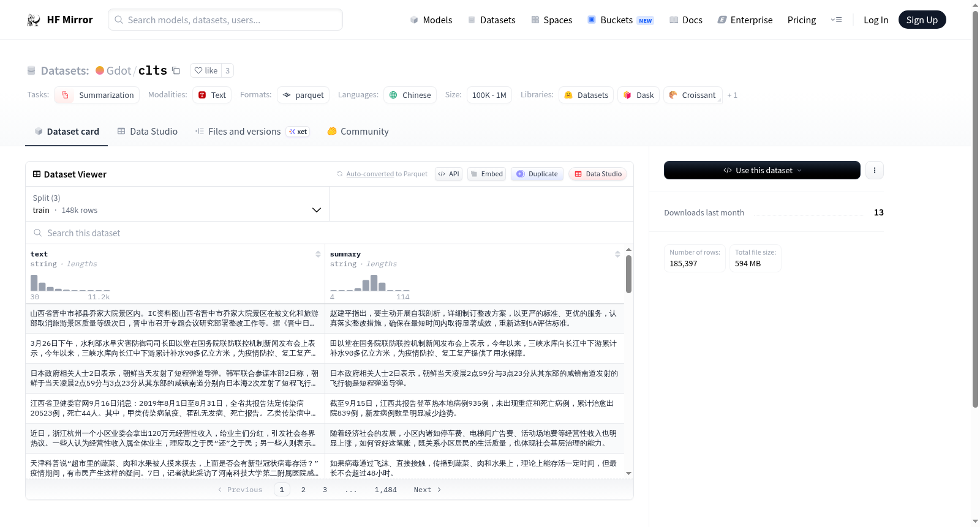This screenshot has height=527, width=980.
Task: Click the Enterprise nav icon
Action: point(722,20)
